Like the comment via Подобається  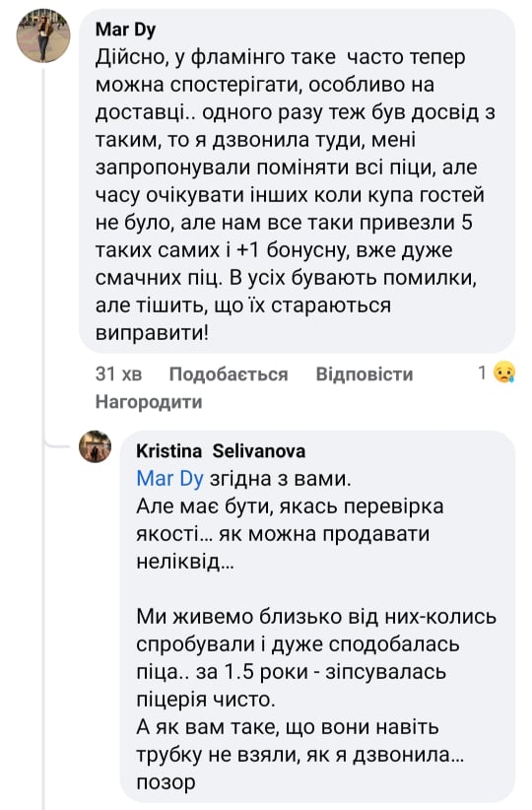point(229,373)
